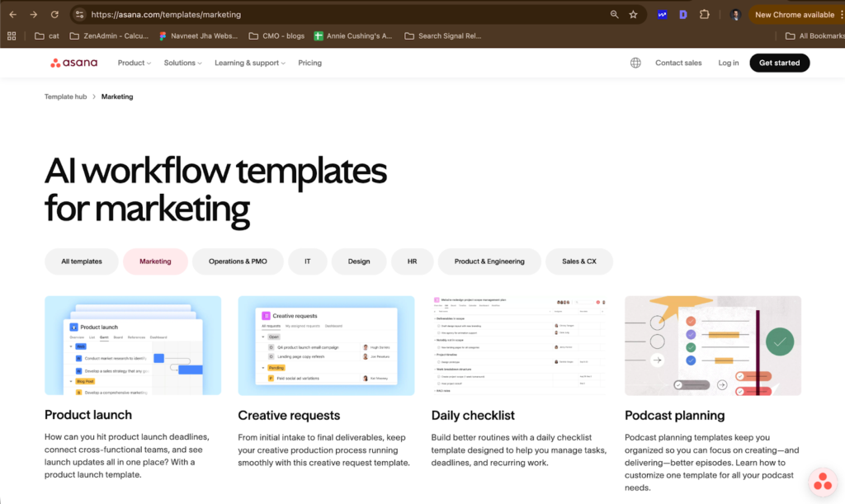845x504 pixels.
Task: Open the Log in link
Action: pos(729,63)
